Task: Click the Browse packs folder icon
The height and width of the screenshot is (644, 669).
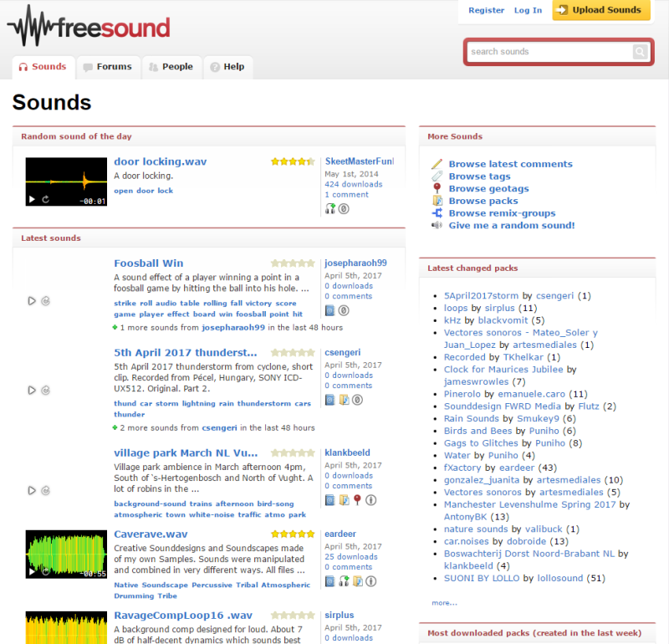Action: point(436,201)
